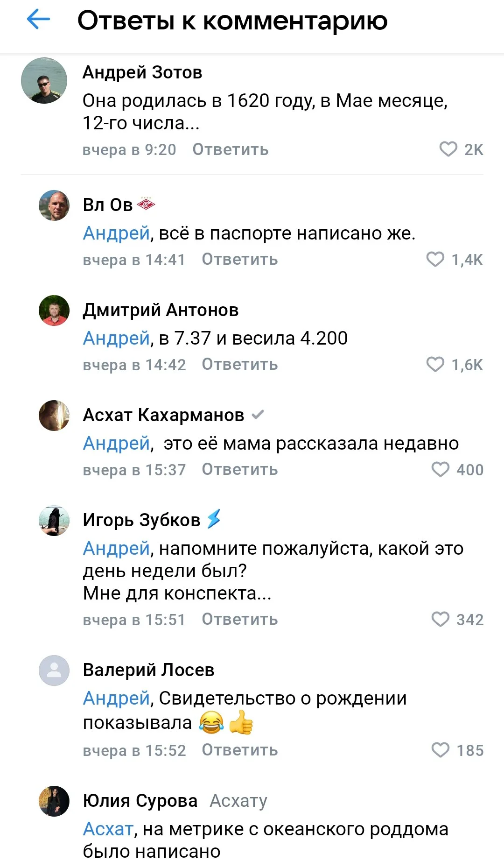Tap Валерий Лосев's default avatar icon
Screen dimensions: 504x868
click(x=54, y=670)
